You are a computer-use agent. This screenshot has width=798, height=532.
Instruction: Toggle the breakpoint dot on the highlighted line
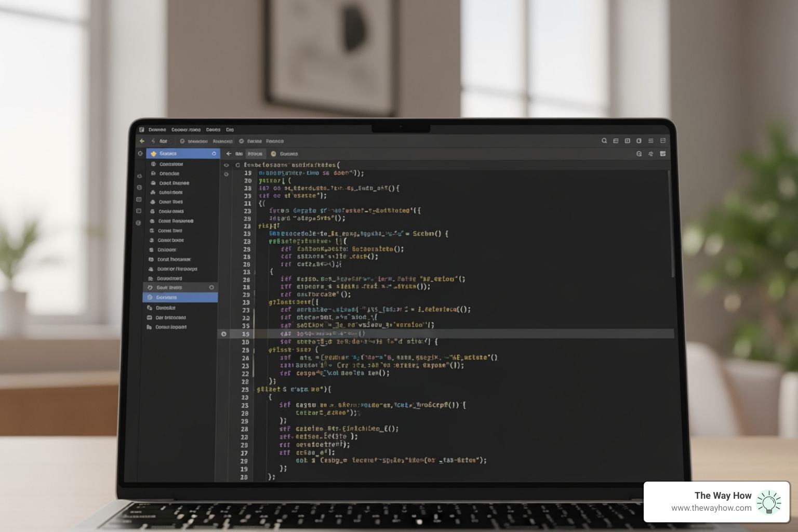point(224,334)
